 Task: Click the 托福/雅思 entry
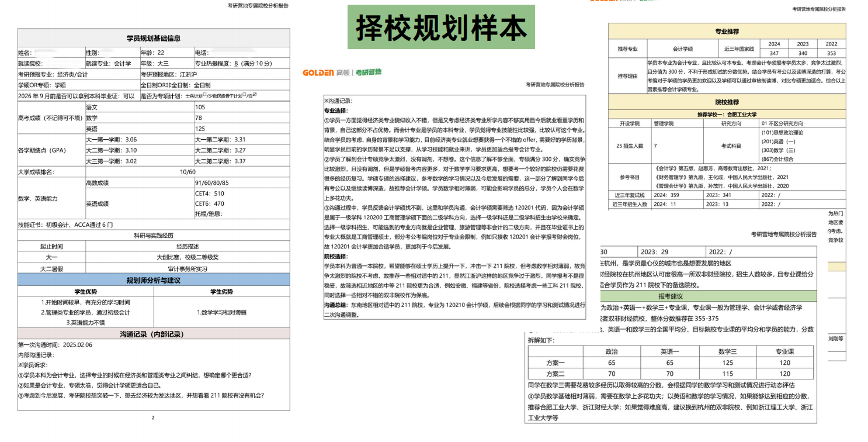click(x=207, y=214)
